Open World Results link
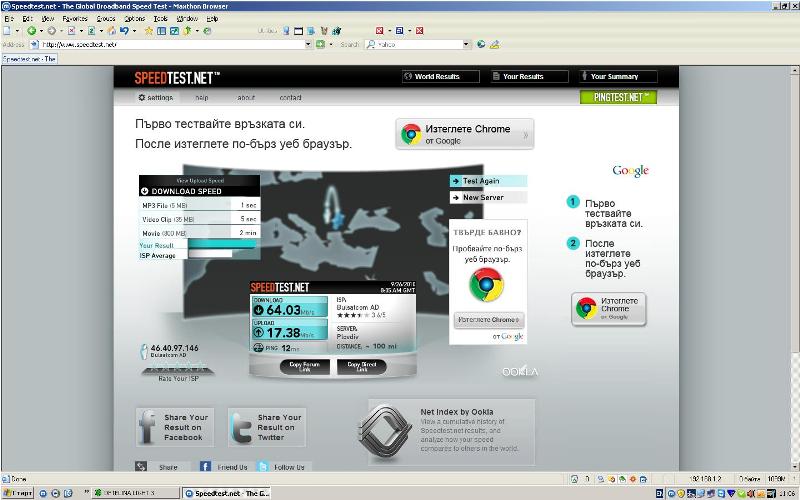The image size is (800, 500). [431, 76]
